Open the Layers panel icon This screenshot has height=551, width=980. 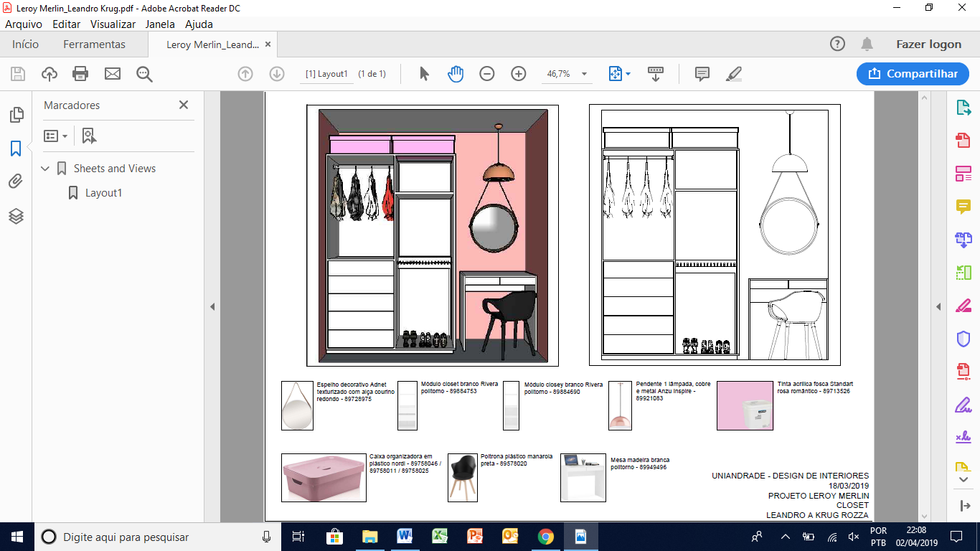pos(16,216)
